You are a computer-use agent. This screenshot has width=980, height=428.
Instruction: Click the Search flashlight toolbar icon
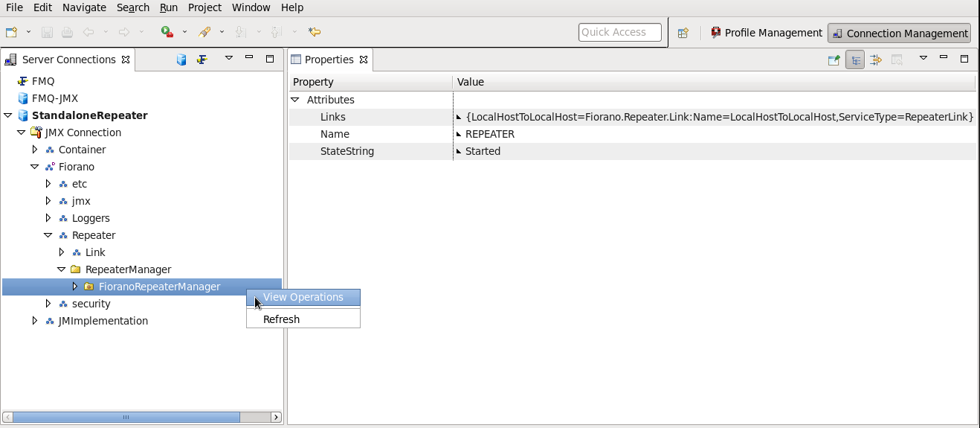pyautogui.click(x=204, y=32)
